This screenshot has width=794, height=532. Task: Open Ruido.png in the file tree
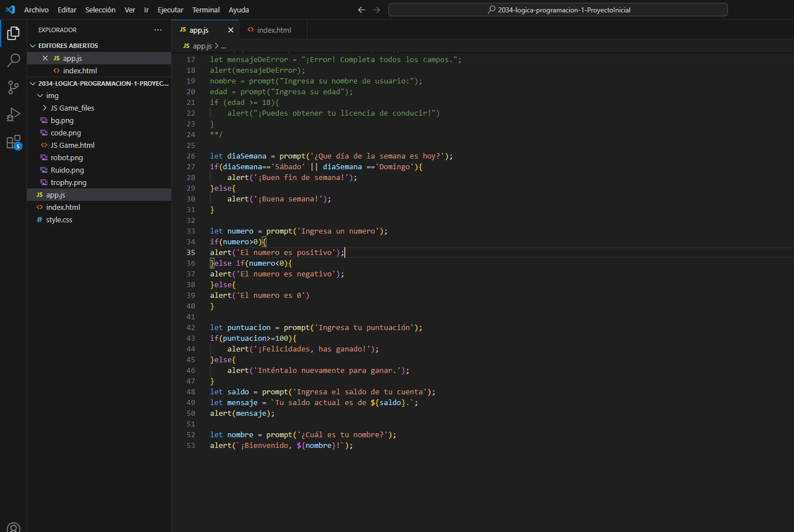tap(67, 170)
